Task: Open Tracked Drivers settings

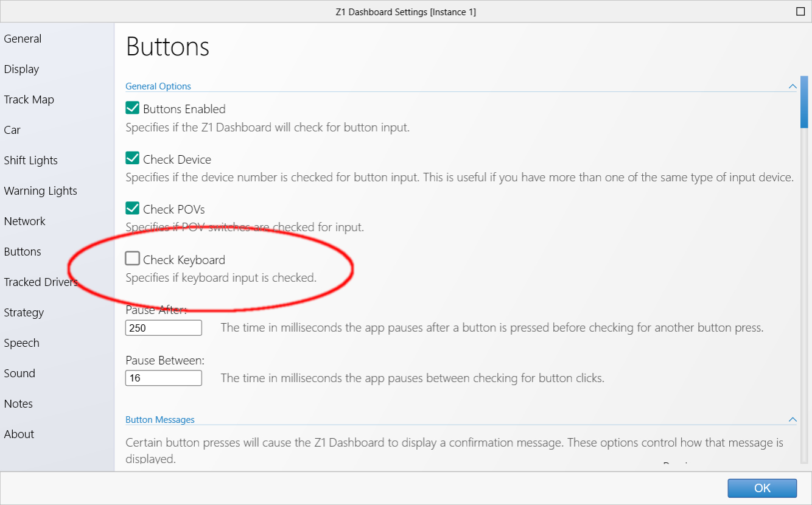Action: coord(41,282)
